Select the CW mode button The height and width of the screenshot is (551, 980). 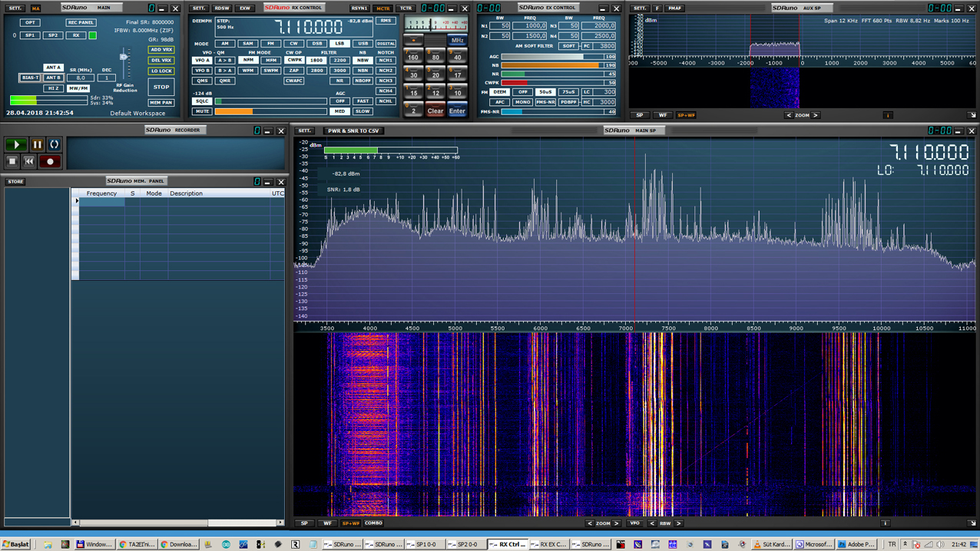[x=293, y=44]
